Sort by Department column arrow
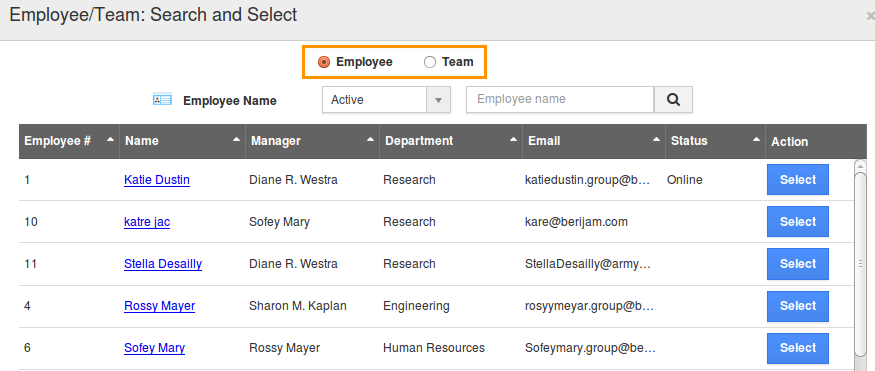This screenshot has height=371, width=875. pos(513,139)
